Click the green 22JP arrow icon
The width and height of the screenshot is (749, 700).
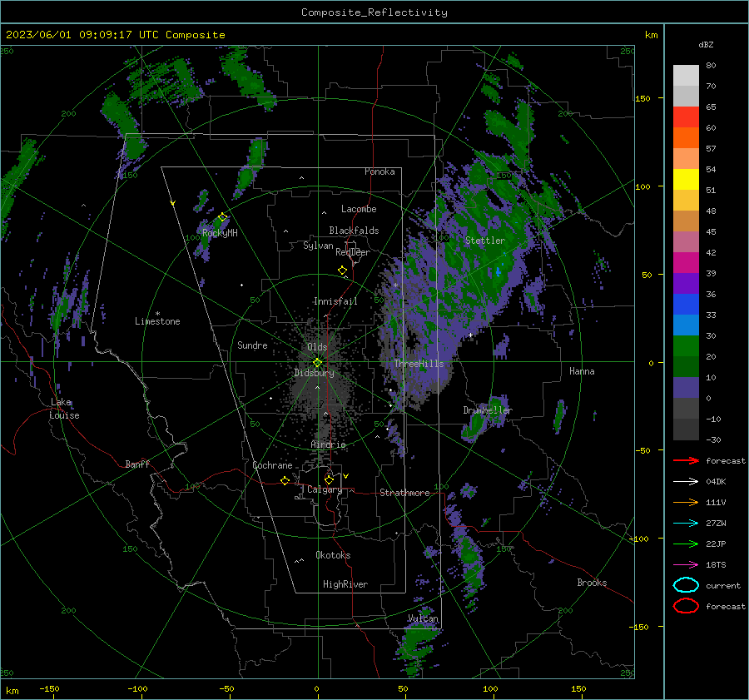[x=686, y=544]
